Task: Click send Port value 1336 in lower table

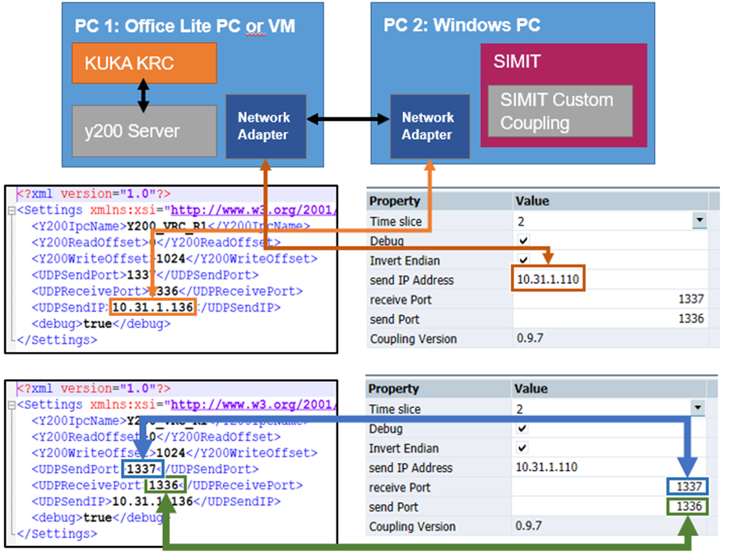Action: coord(689,506)
